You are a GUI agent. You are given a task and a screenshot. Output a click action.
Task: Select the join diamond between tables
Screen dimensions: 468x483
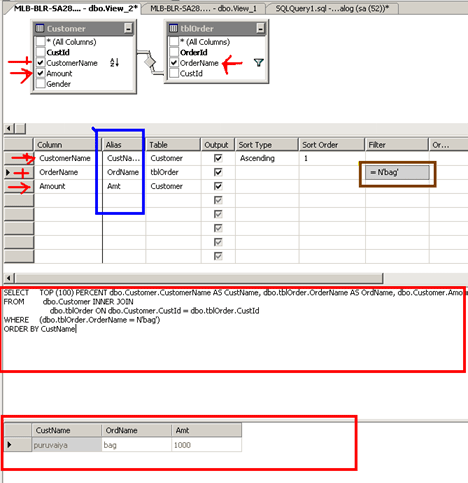tap(150, 62)
